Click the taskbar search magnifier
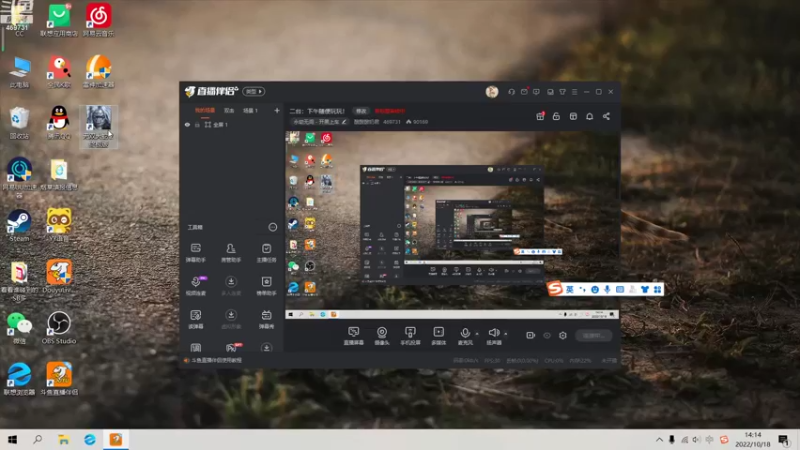800x450 pixels. (x=37, y=439)
